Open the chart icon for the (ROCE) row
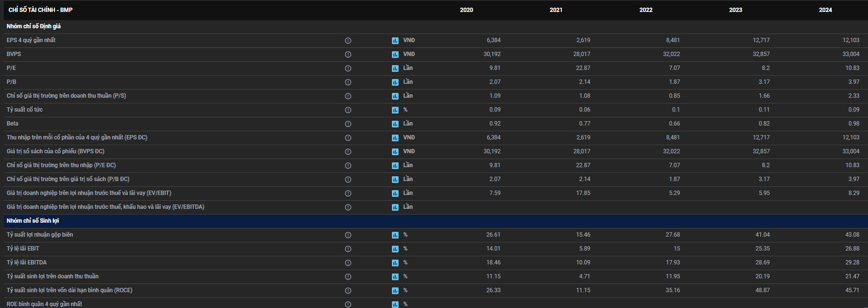Screen dimensions: 868x308 pyautogui.click(x=395, y=291)
